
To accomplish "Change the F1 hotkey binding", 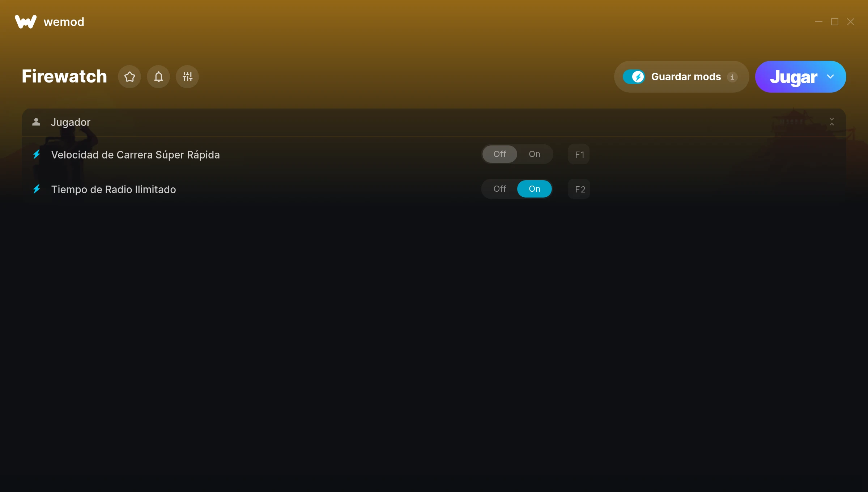I will 579,154.
